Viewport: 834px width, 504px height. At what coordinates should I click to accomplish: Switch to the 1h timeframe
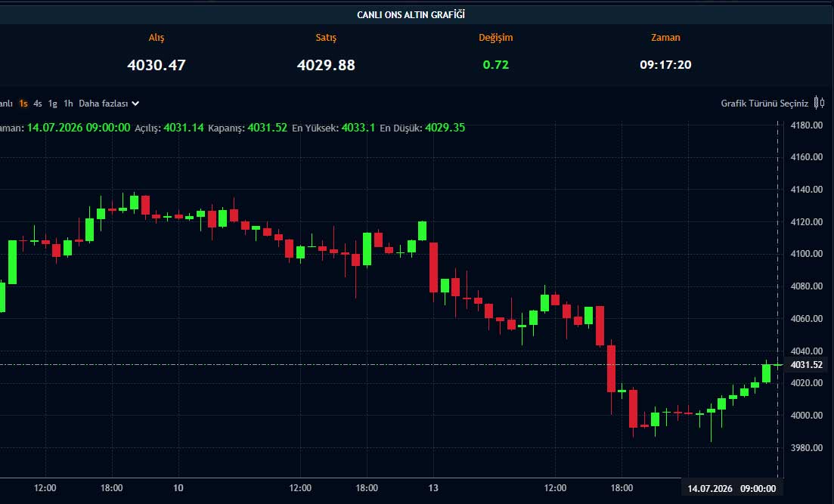[68, 104]
